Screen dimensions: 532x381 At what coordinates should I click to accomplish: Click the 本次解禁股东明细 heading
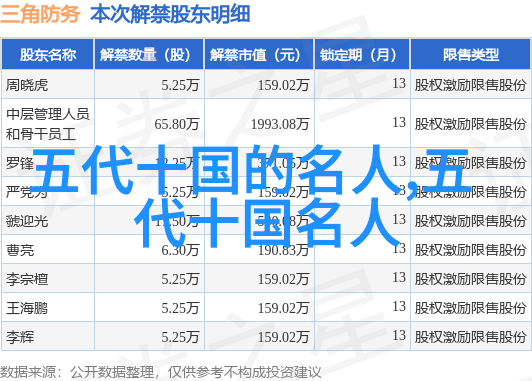[170, 14]
